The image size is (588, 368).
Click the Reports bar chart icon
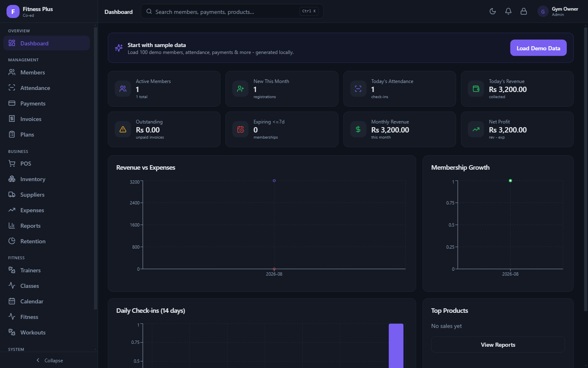tap(12, 225)
